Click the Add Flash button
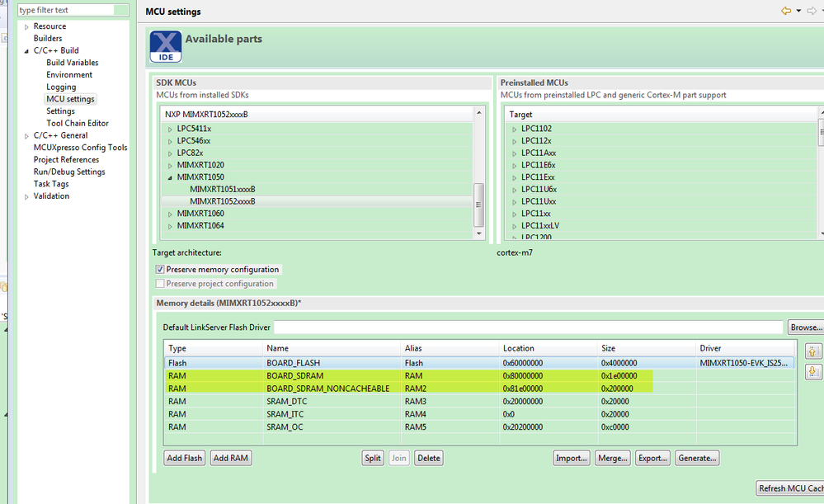824x504 pixels. [x=185, y=459]
